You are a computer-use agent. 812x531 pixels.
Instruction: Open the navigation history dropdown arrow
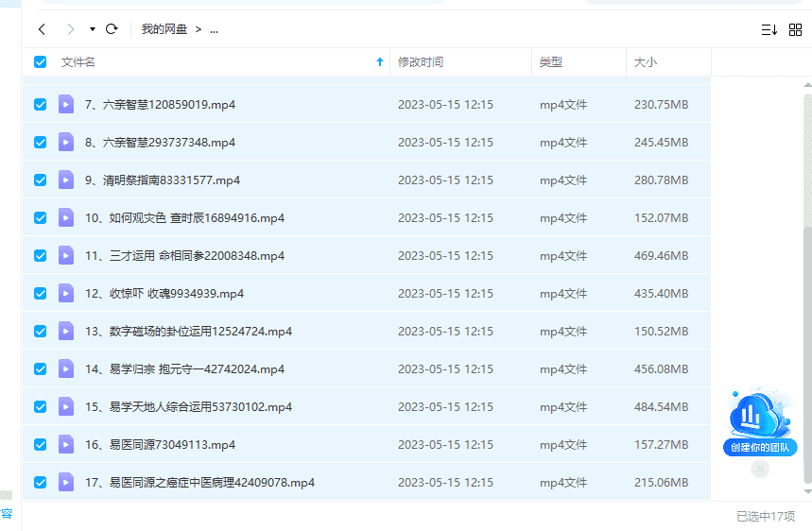point(93,29)
